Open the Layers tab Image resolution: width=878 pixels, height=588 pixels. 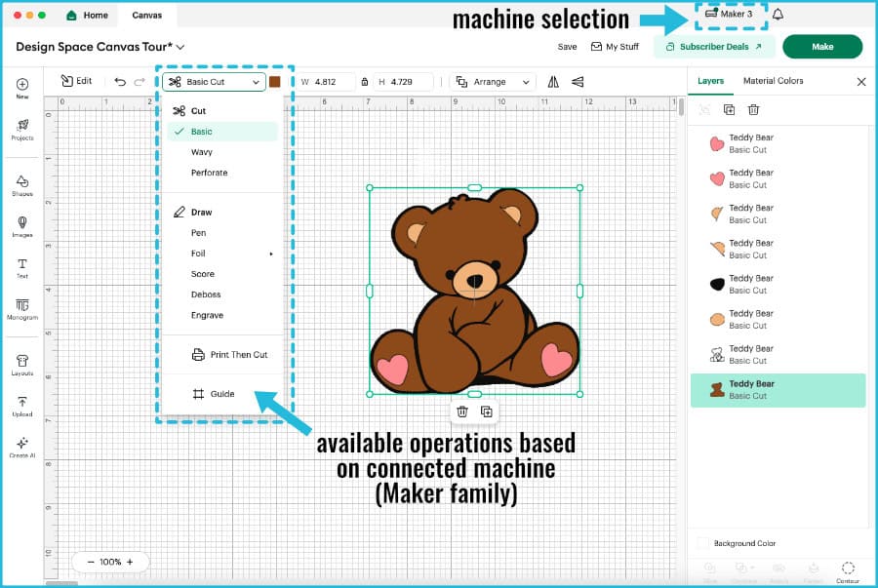click(x=710, y=81)
